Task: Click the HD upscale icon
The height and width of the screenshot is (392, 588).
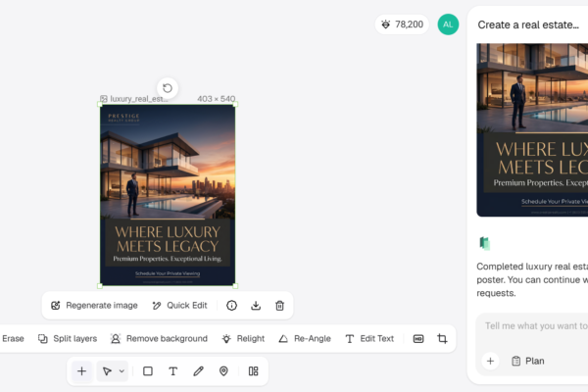Action: tap(418, 339)
